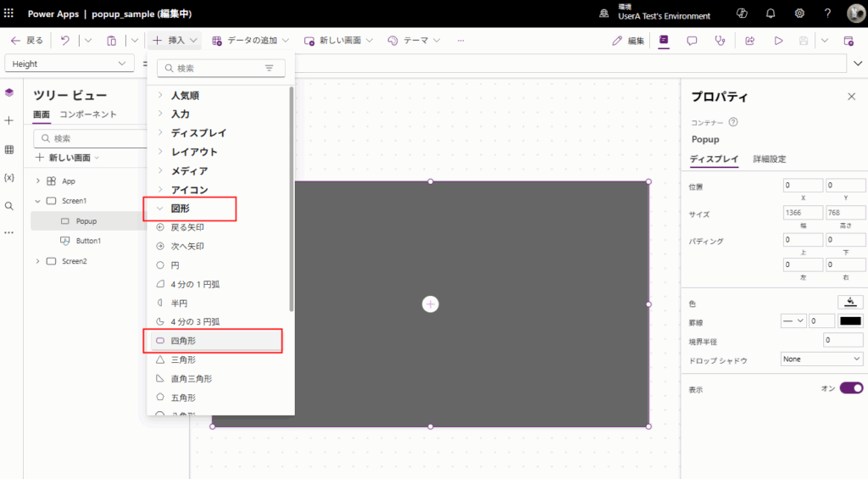
Task: Click the insert panel search field
Action: (221, 68)
